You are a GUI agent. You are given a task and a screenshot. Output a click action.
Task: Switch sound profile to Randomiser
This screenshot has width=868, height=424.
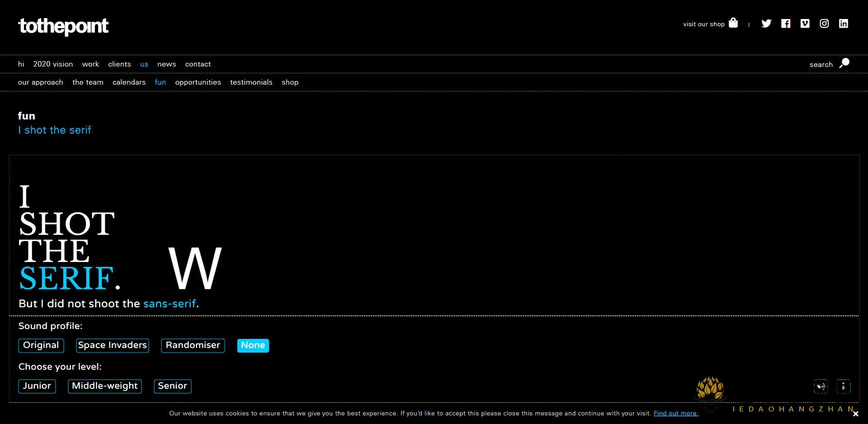[x=193, y=345]
